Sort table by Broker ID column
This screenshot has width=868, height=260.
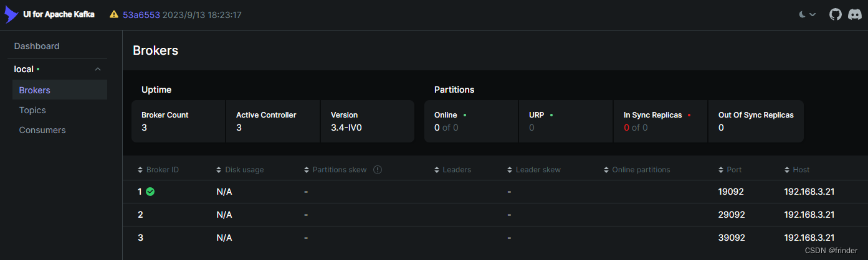coord(158,170)
